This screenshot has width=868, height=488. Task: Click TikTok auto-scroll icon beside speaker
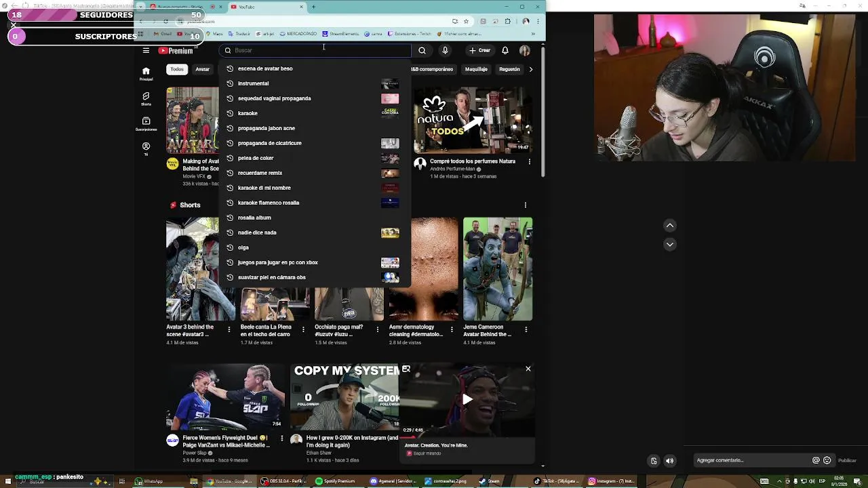point(654,461)
